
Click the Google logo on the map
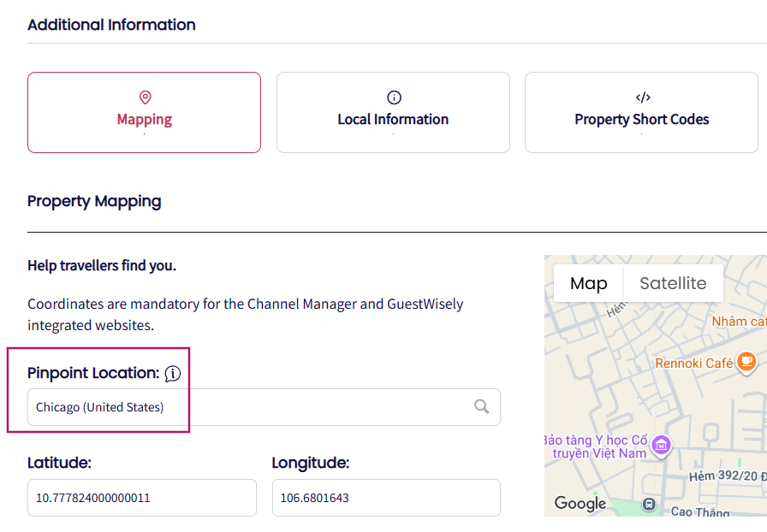click(580, 503)
